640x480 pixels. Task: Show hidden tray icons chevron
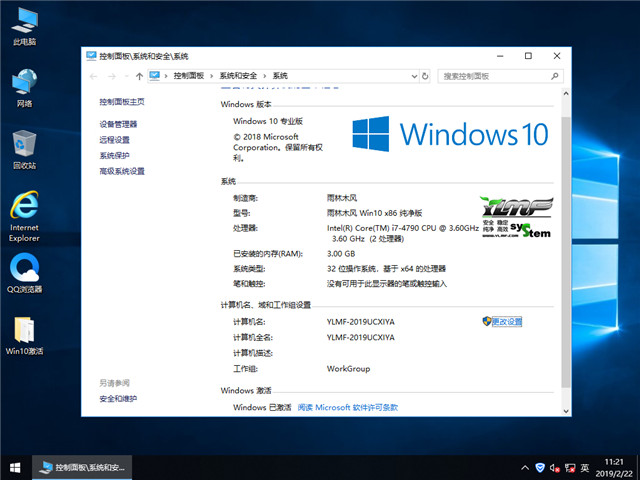525,468
